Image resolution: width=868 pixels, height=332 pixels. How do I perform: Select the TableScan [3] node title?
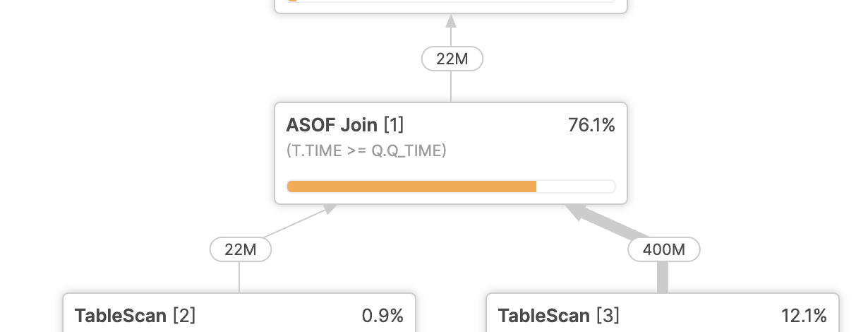click(558, 315)
